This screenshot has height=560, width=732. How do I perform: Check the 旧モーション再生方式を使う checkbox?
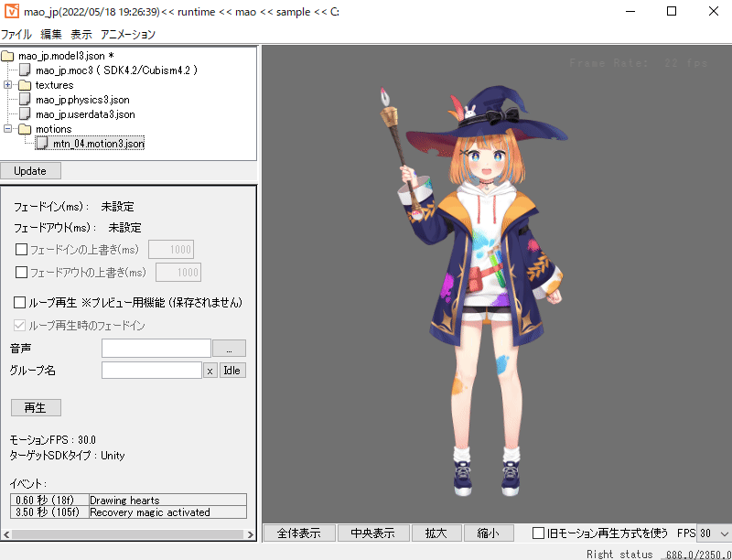[539, 533]
